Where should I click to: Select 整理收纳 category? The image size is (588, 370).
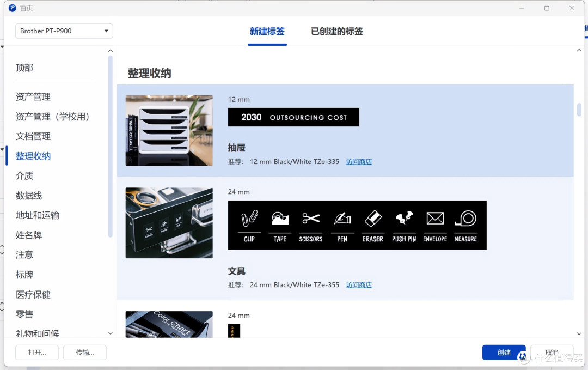33,156
